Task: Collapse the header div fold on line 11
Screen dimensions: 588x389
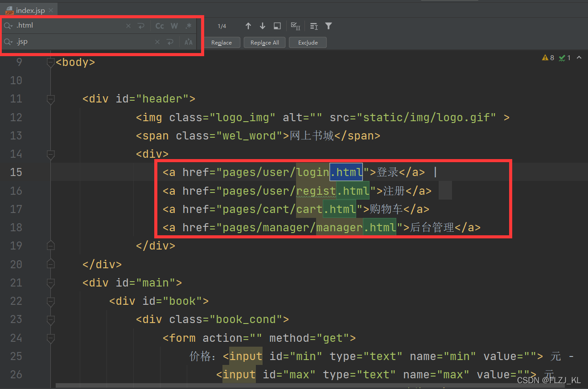Action: tap(50, 99)
